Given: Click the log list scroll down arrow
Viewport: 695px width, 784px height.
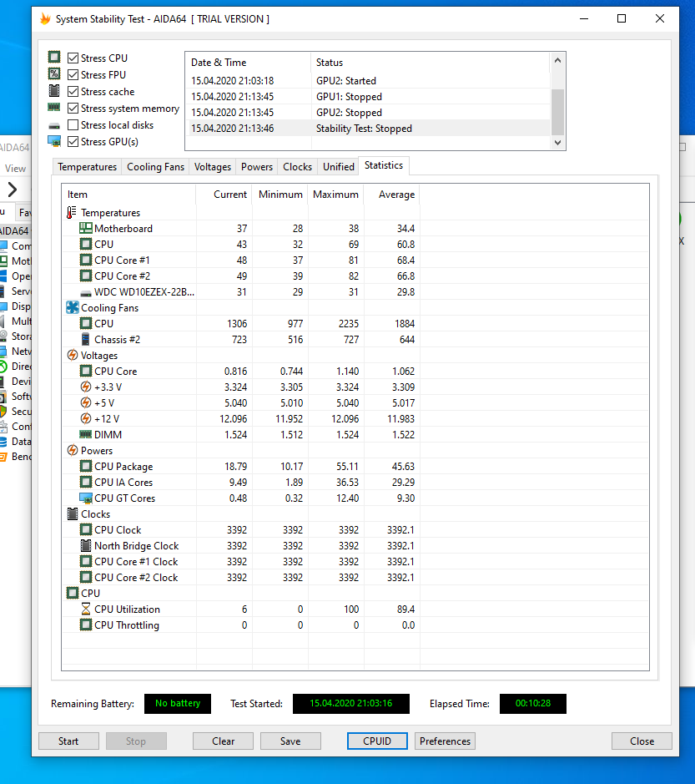Looking at the screenshot, I should coord(557,143).
